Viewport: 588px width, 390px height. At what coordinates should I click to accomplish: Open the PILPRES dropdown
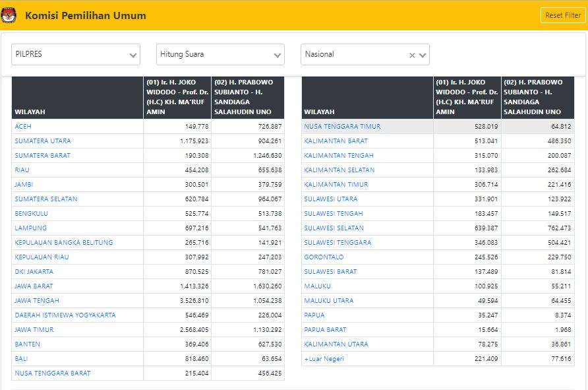coord(76,54)
